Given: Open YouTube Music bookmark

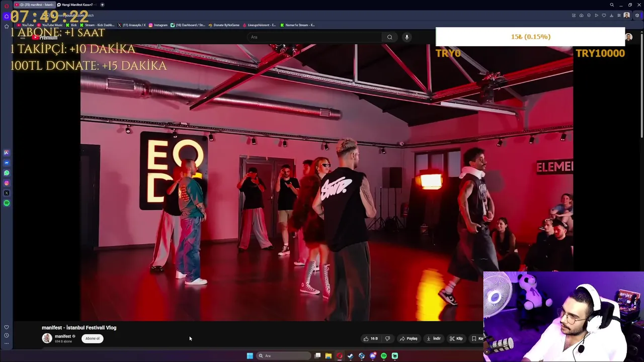Looking at the screenshot, I should [x=50, y=25].
